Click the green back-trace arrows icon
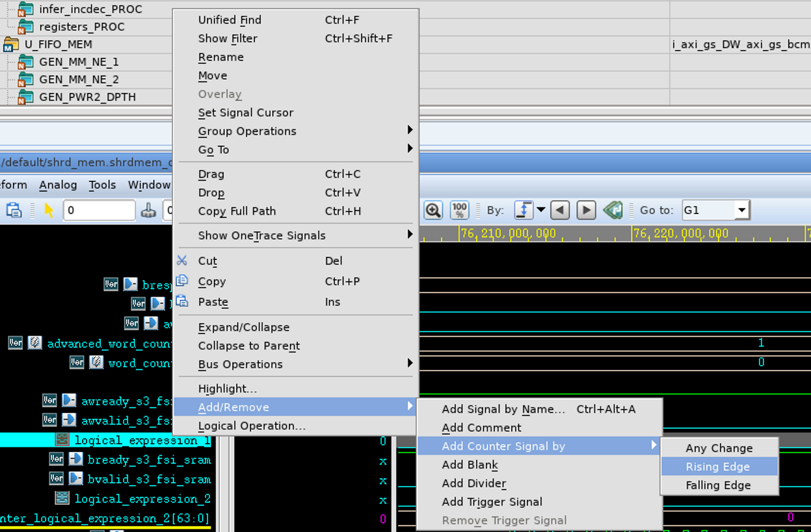The width and height of the screenshot is (811, 532). 613,210
